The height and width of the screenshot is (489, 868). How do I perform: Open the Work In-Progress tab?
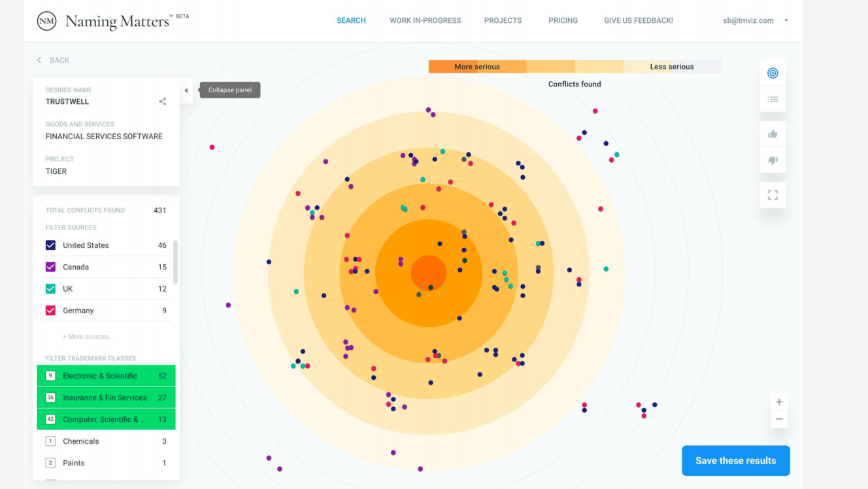pos(426,20)
